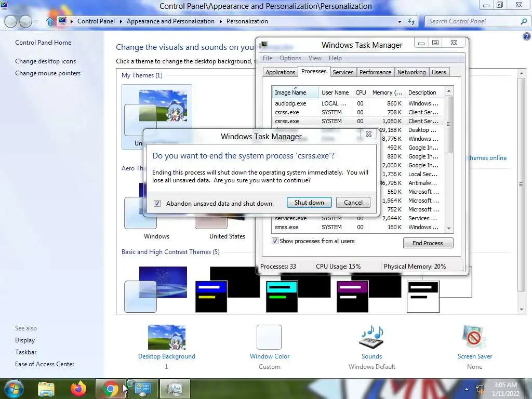
Task: Launch Firefox from the taskbar
Action: (78, 389)
